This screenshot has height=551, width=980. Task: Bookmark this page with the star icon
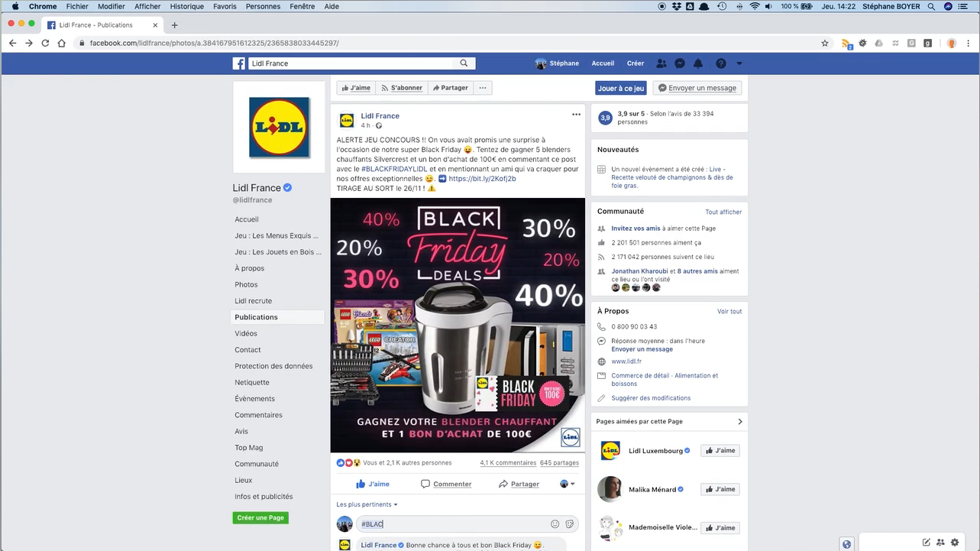(825, 44)
